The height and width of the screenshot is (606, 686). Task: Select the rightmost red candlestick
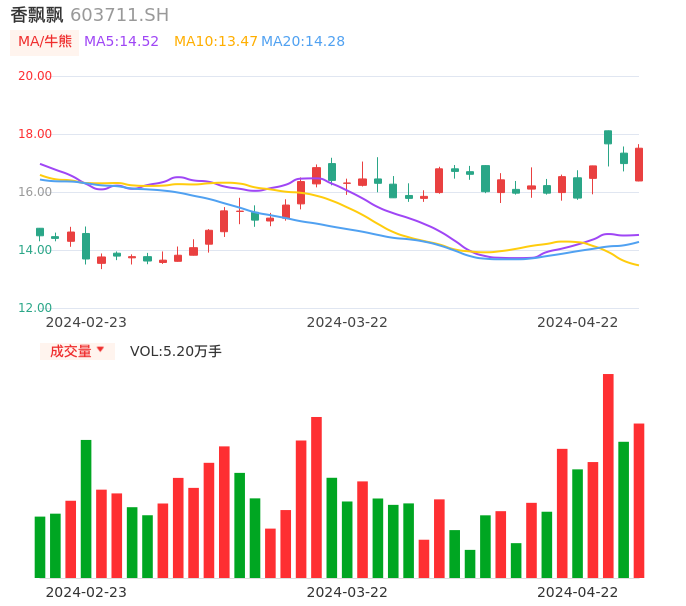pyautogui.click(x=639, y=164)
